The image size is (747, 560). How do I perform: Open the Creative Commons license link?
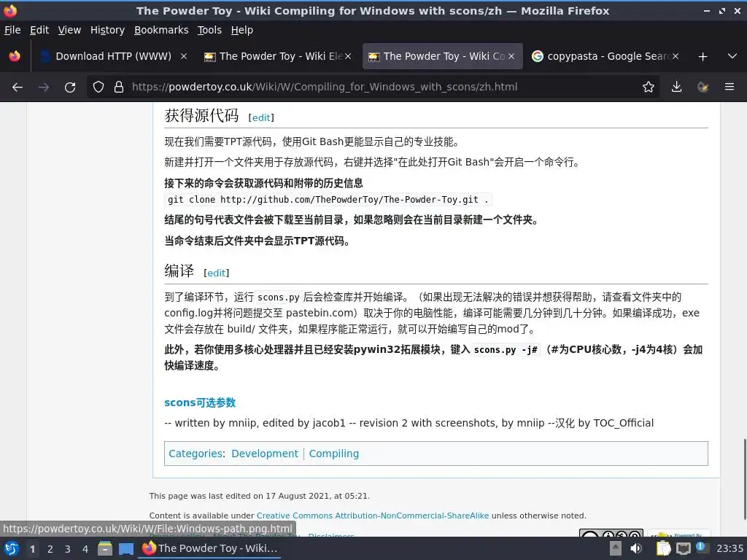[x=373, y=516]
